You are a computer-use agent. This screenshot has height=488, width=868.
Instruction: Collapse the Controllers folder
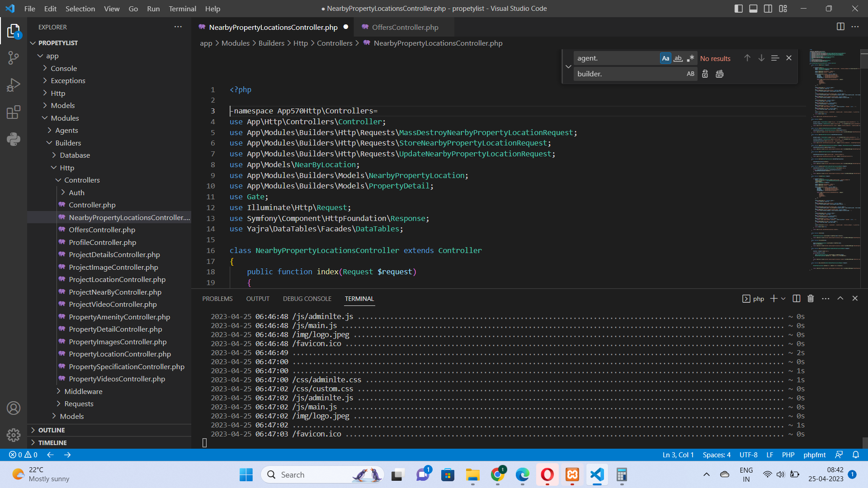pyautogui.click(x=82, y=180)
